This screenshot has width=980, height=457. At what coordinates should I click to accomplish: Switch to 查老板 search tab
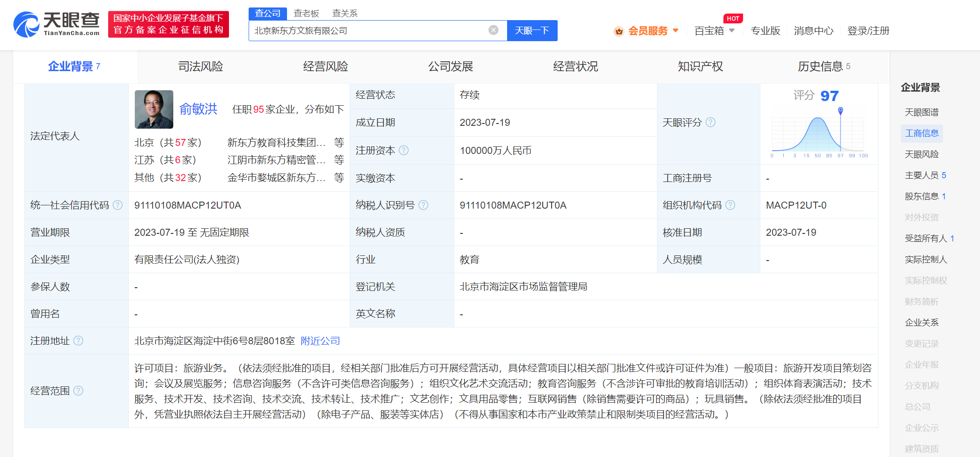click(x=306, y=14)
